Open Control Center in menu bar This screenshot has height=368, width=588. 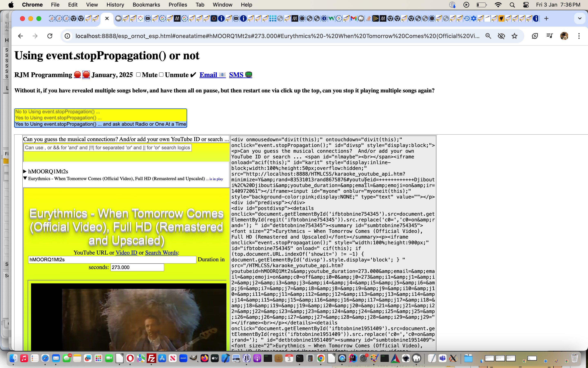click(x=526, y=5)
